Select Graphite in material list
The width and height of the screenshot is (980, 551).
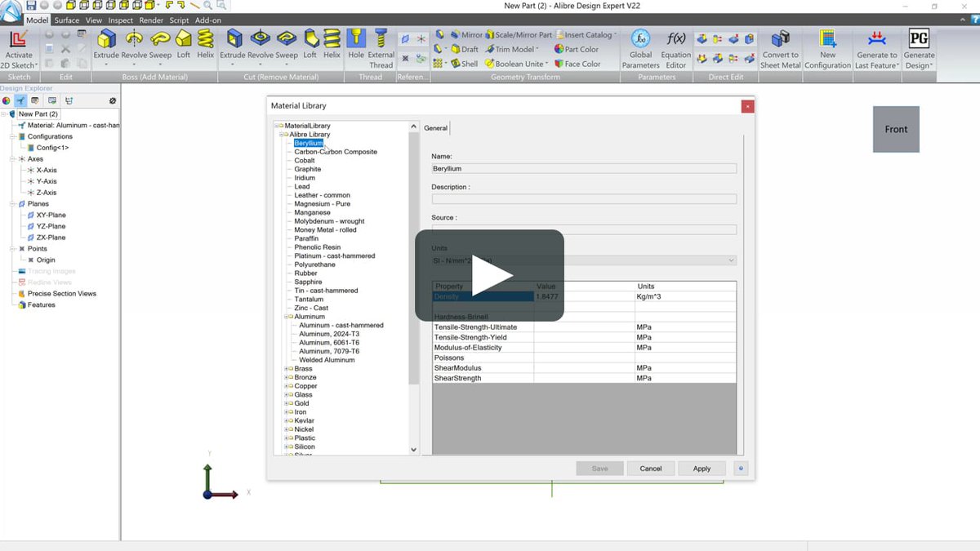308,169
